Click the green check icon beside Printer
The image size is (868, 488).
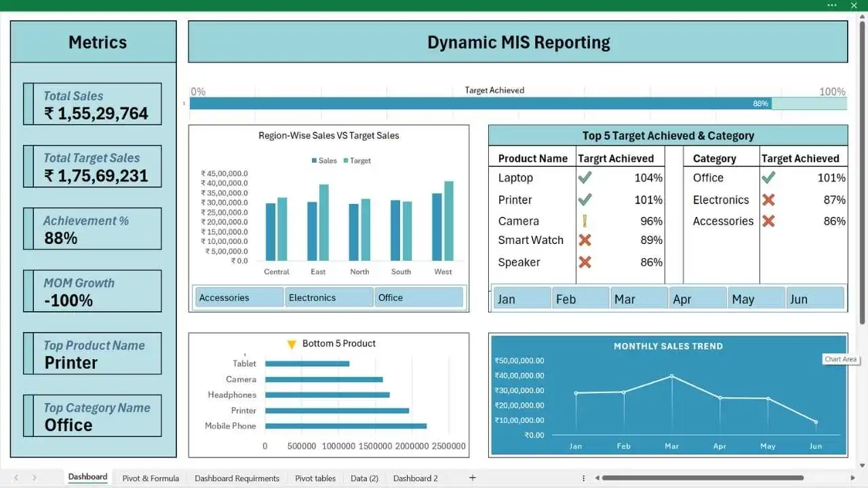[x=585, y=199]
